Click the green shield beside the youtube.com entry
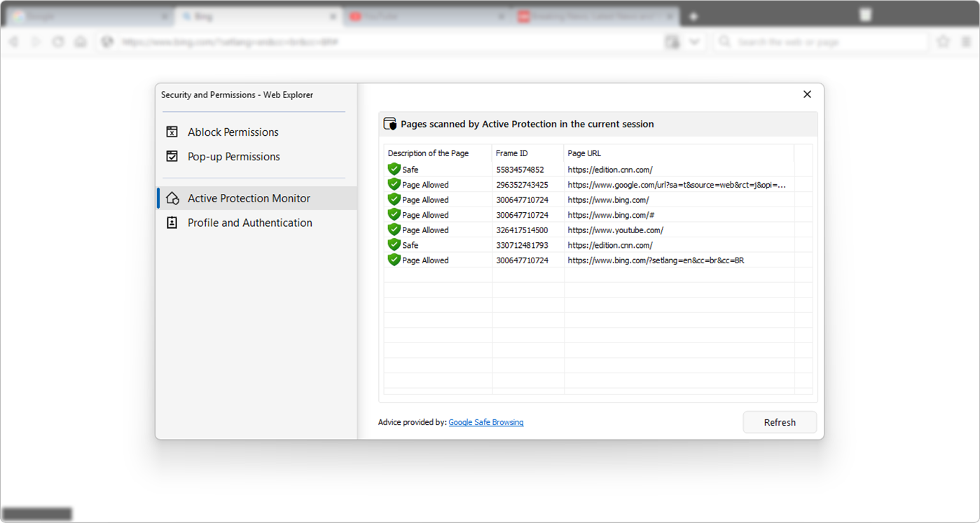This screenshot has height=523, width=980. coord(394,229)
